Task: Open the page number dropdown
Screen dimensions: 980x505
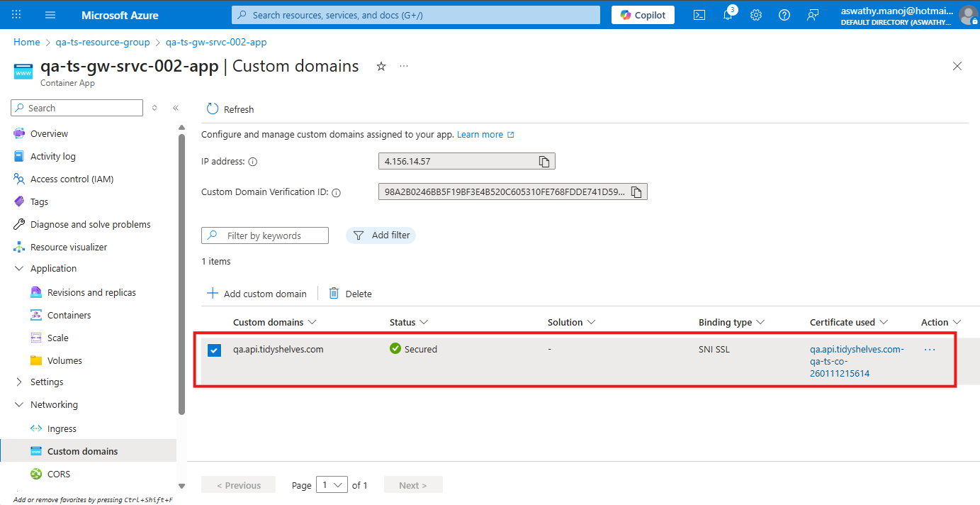Action: click(x=332, y=485)
